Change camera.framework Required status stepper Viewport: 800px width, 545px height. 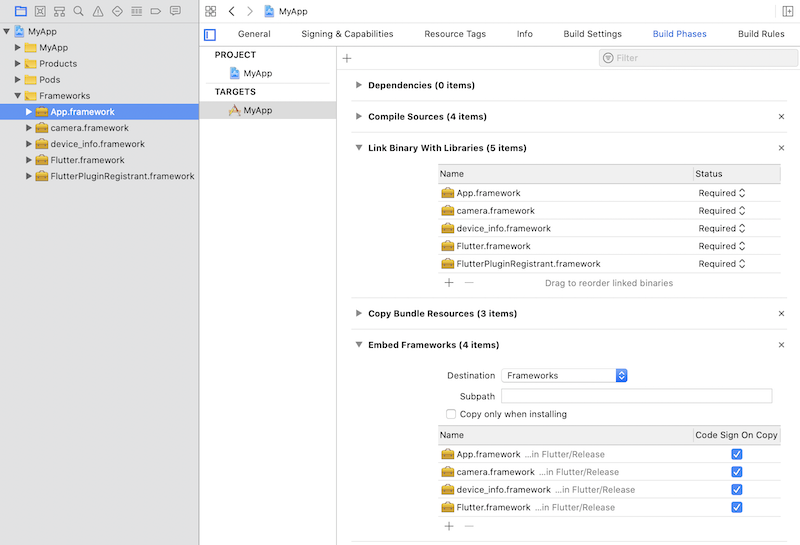tap(742, 211)
